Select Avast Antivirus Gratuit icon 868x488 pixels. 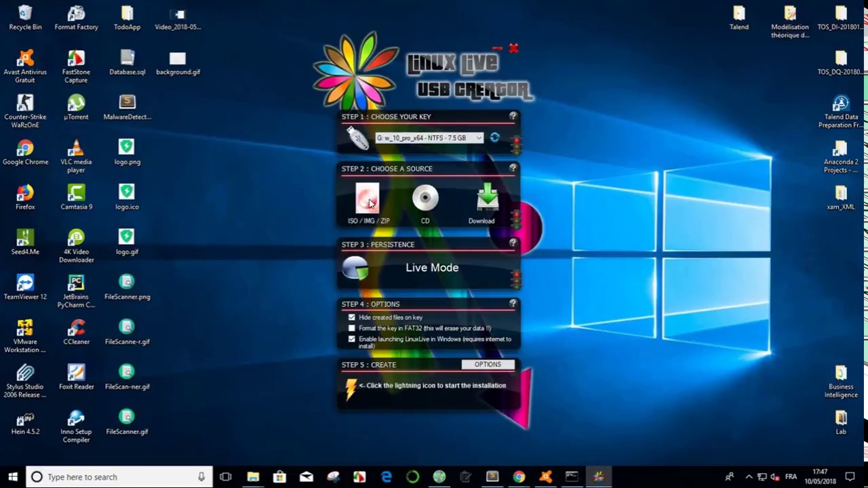click(x=25, y=66)
